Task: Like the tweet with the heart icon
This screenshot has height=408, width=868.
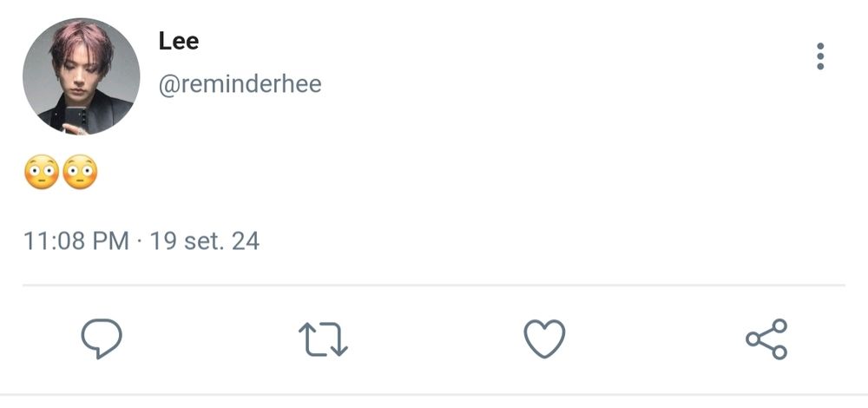Action: coord(545,339)
